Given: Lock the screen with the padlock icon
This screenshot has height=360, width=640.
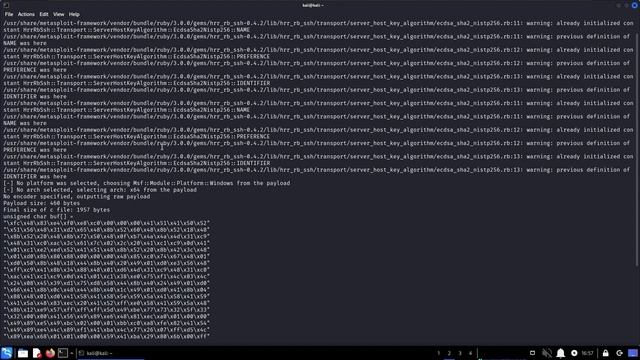Looking at the screenshot, I should pyautogui.click(x=606, y=353).
